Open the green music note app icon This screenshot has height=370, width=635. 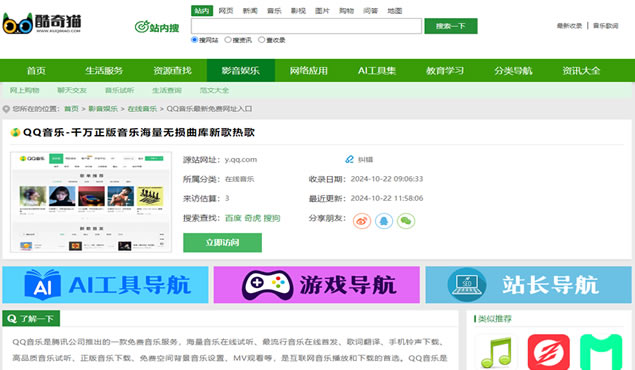(x=496, y=352)
